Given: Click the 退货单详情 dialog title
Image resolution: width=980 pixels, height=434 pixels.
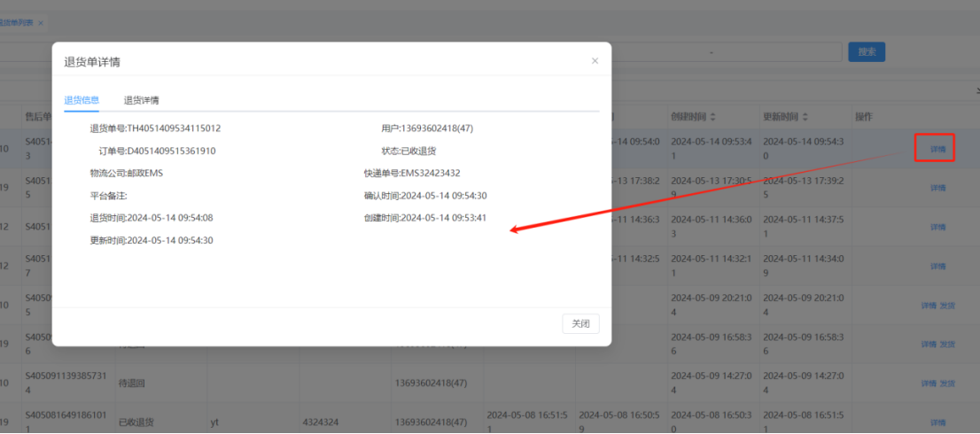Looking at the screenshot, I should pyautogui.click(x=92, y=62).
